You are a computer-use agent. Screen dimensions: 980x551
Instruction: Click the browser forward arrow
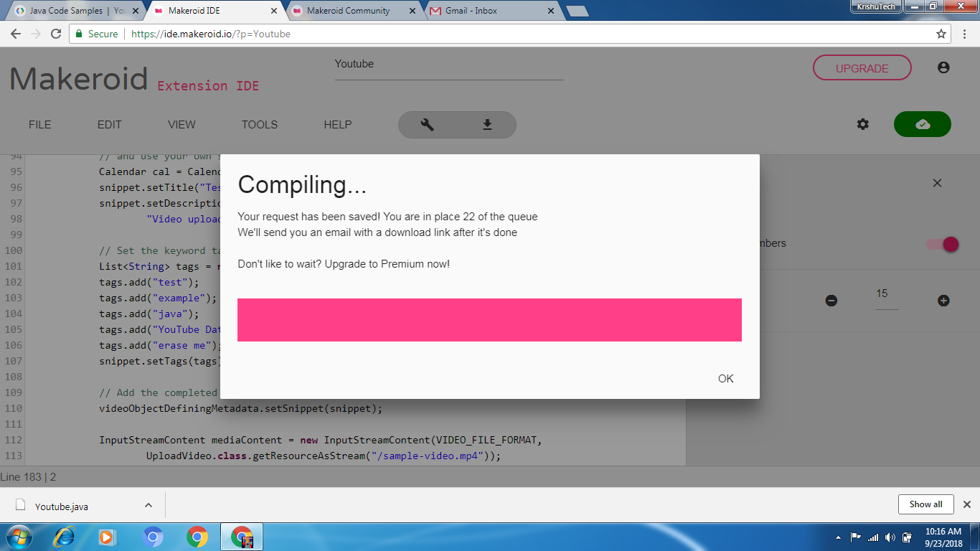coord(36,34)
